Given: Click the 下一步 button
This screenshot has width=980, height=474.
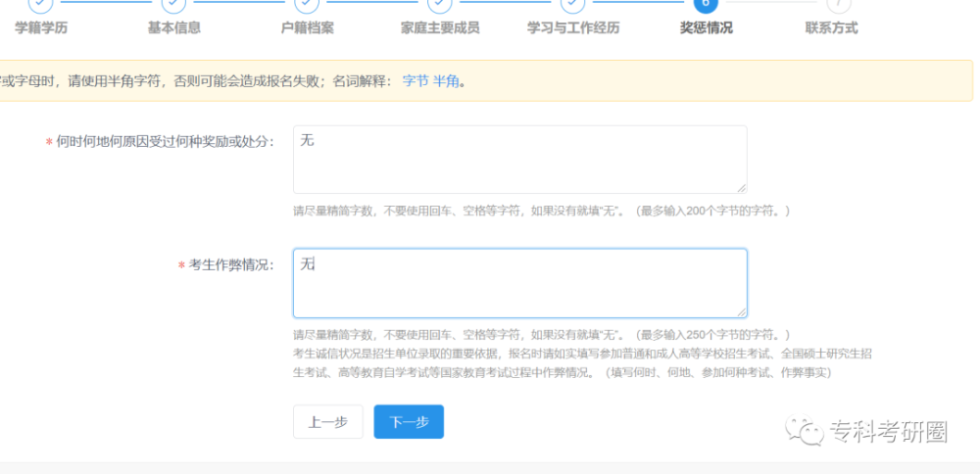Looking at the screenshot, I should [x=409, y=422].
